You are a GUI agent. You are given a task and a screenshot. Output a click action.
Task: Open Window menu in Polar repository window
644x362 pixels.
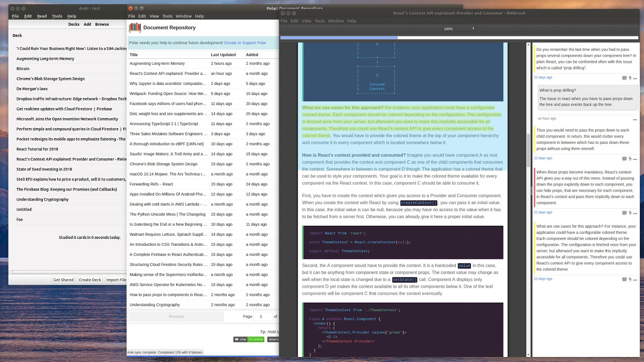point(184,16)
